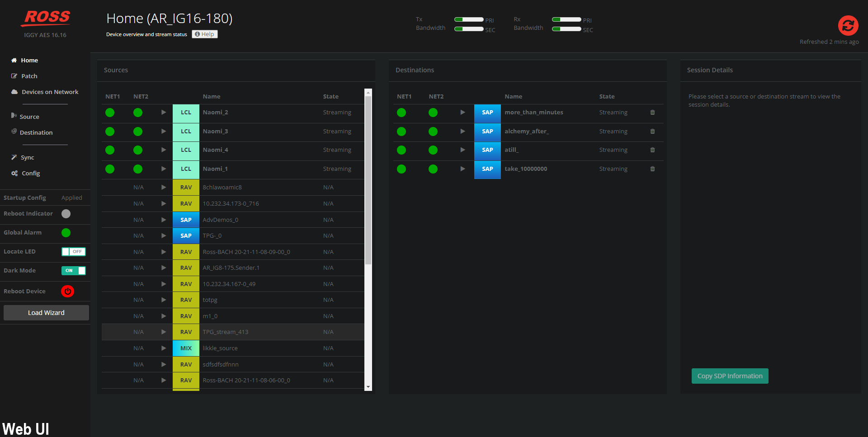
Task: Open Devices on Network page
Action: [x=45, y=92]
